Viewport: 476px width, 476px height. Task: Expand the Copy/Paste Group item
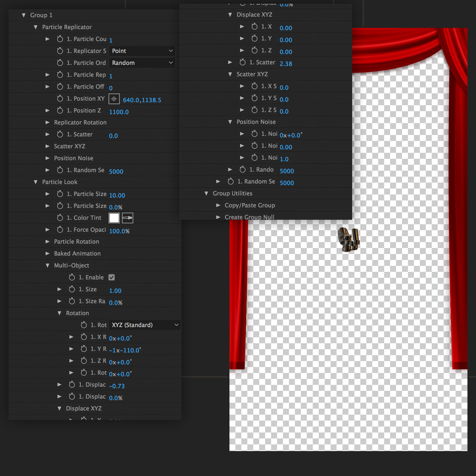coord(218,205)
